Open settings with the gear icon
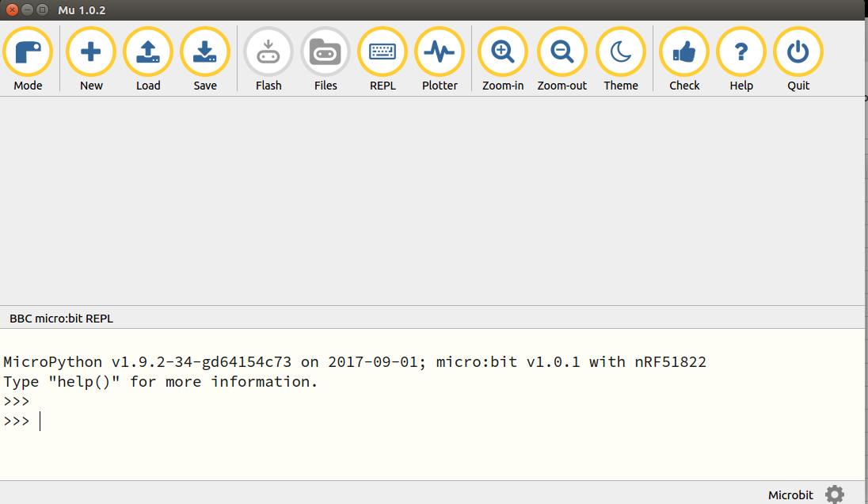This screenshot has height=504, width=868. 834,494
